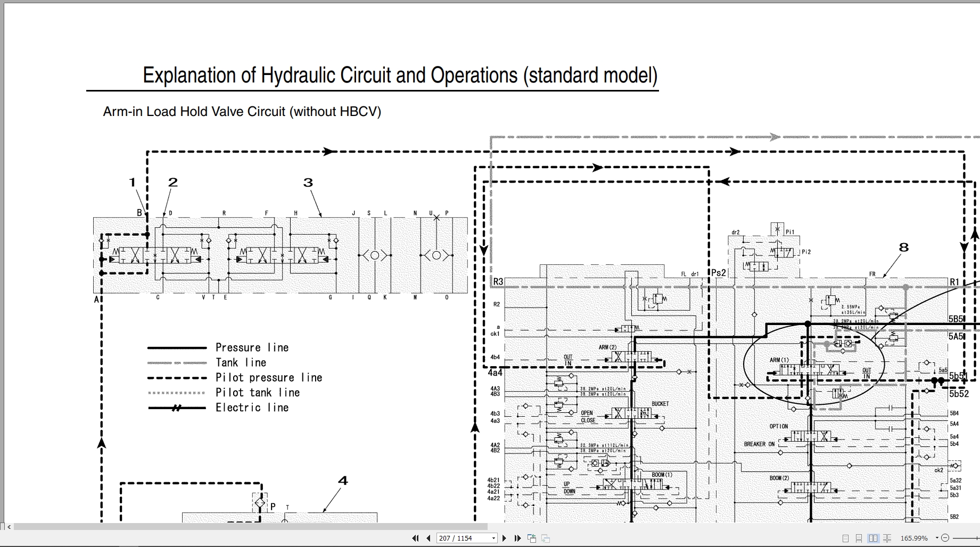Click the zoom out minus button

(x=945, y=538)
